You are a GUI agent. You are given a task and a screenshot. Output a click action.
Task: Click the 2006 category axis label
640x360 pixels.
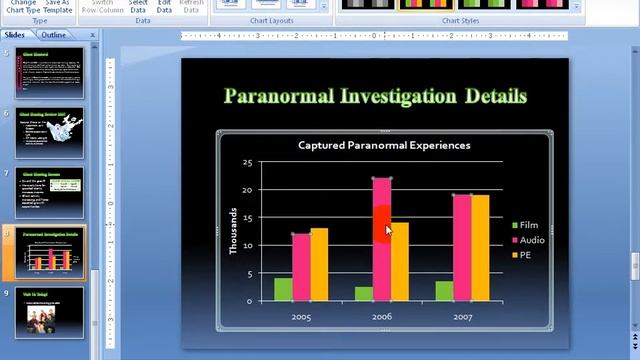382,317
